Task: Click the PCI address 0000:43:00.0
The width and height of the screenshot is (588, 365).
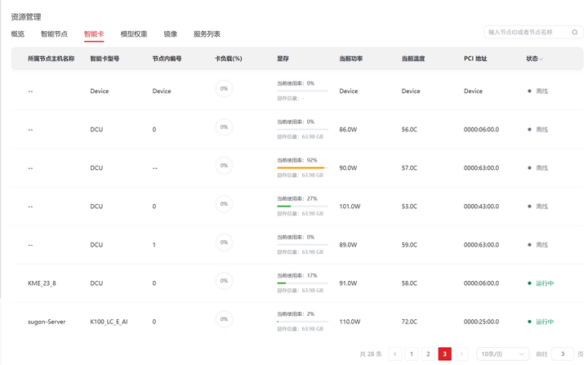Action: [481, 207]
